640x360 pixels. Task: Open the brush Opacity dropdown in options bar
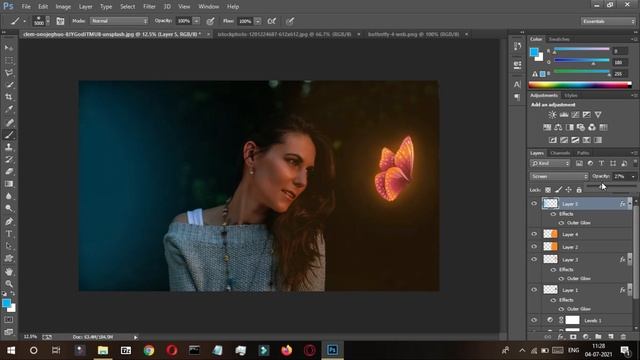coord(196,21)
